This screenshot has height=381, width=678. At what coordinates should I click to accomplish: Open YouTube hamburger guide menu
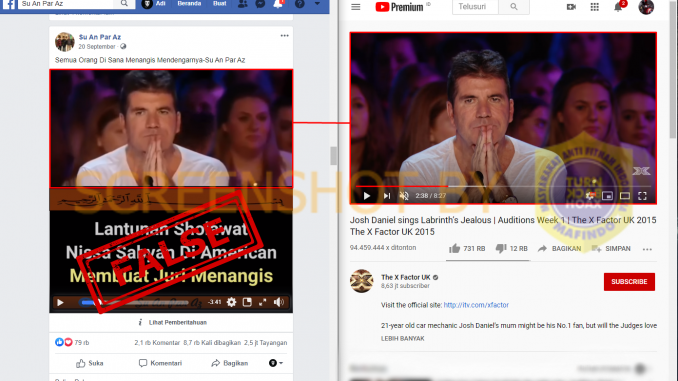tap(356, 7)
